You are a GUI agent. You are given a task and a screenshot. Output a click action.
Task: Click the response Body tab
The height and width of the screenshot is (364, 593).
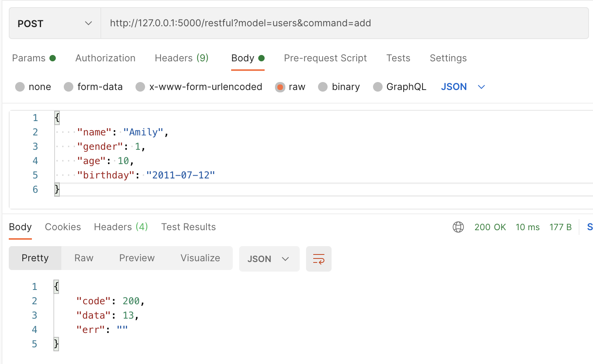[x=20, y=227]
